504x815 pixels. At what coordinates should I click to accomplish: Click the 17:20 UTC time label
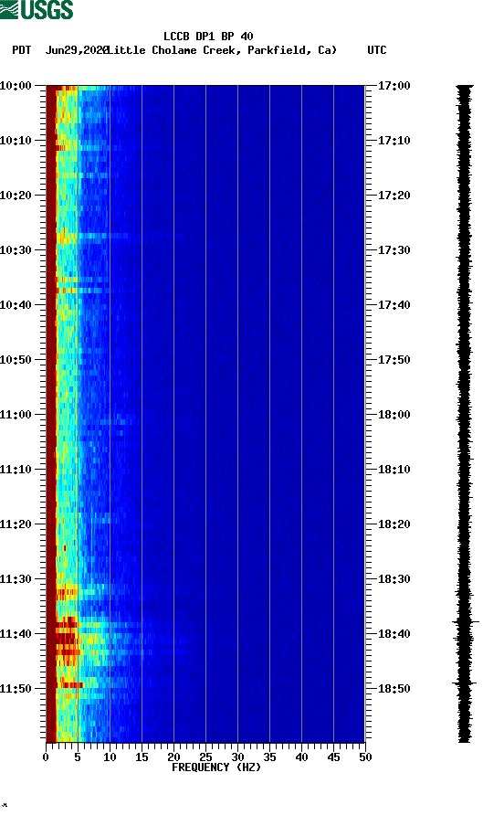394,196
